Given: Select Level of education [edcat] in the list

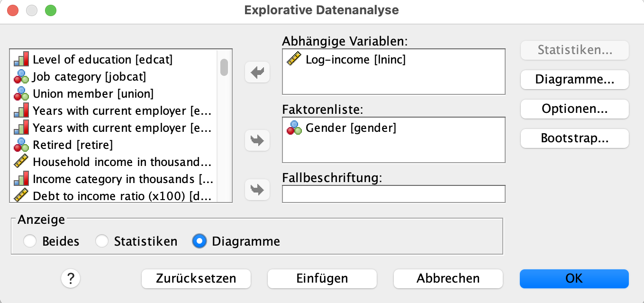Looking at the screenshot, I should click(114, 60).
